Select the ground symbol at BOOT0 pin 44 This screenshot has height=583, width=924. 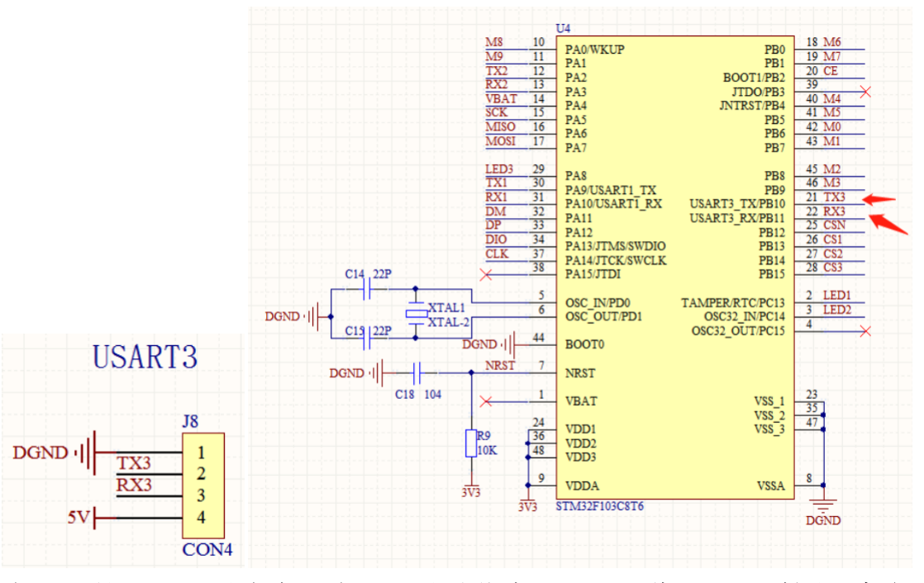509,344
